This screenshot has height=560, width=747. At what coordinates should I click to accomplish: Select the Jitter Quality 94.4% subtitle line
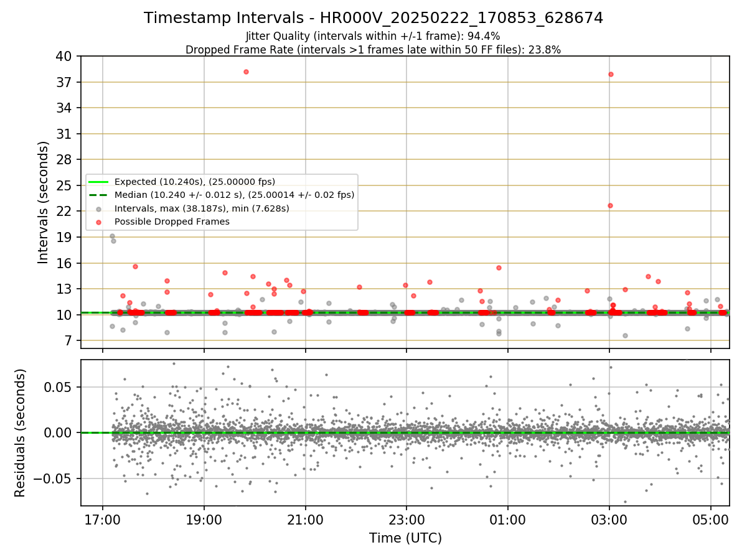pos(373,36)
